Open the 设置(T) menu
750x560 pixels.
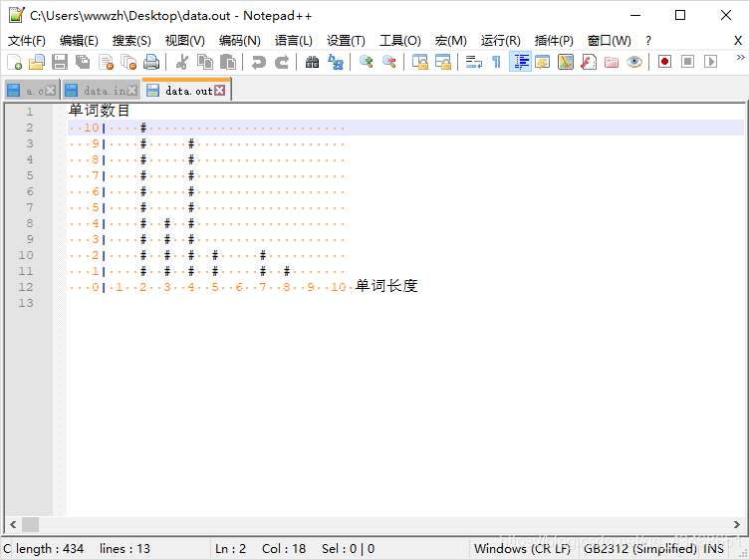[346, 41]
